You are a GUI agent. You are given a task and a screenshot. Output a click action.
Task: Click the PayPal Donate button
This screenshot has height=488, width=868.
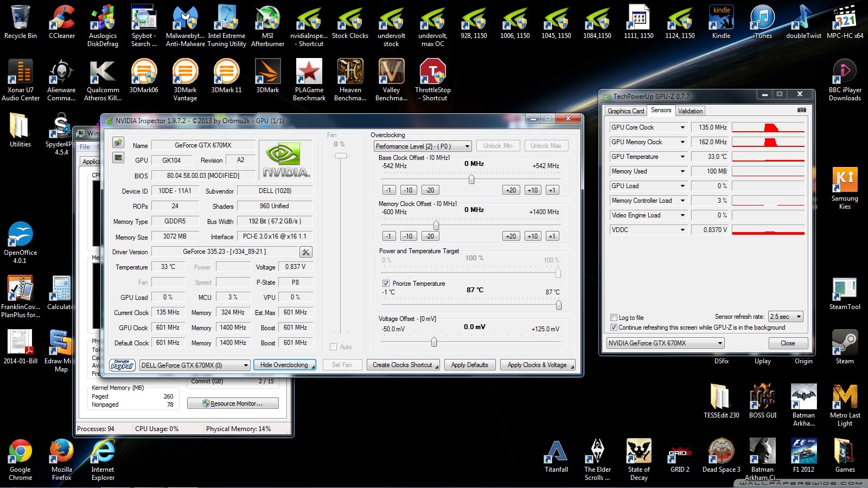click(x=122, y=365)
